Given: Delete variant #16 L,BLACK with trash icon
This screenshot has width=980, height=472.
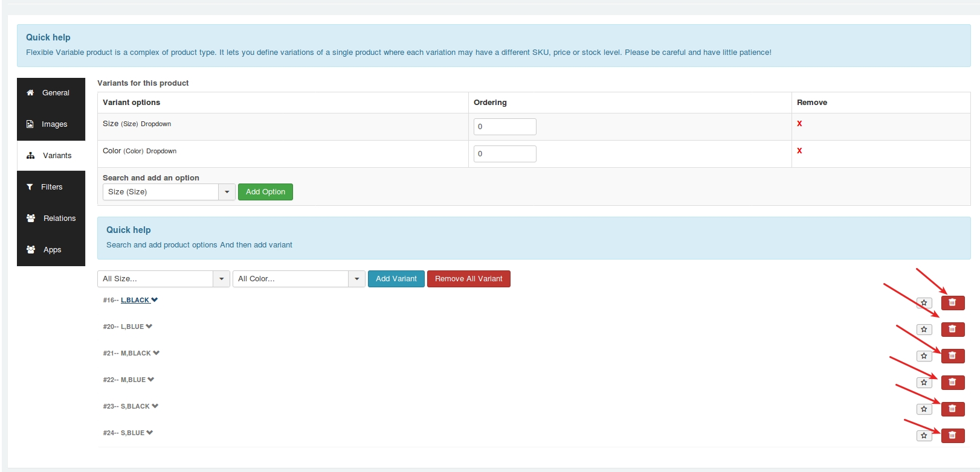Looking at the screenshot, I should click(x=953, y=303).
